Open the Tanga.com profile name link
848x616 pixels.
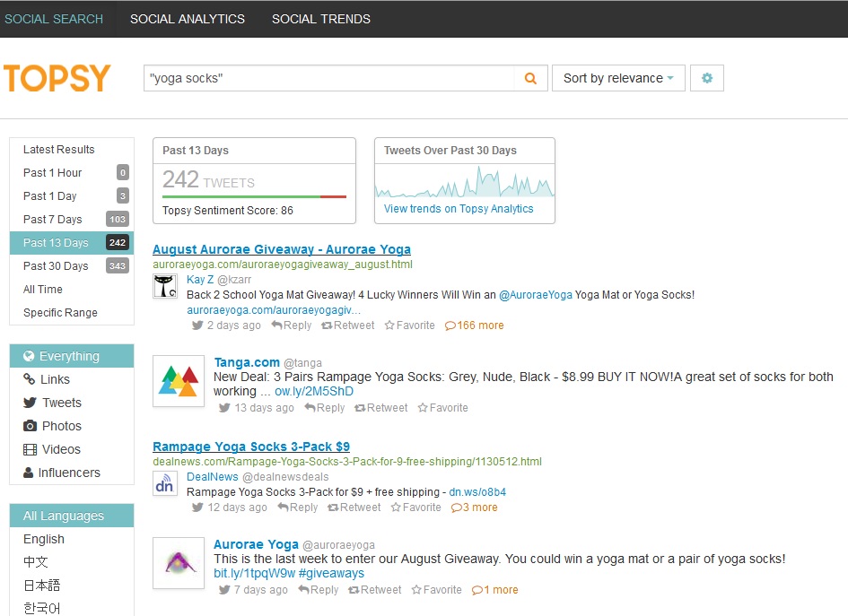click(x=247, y=362)
